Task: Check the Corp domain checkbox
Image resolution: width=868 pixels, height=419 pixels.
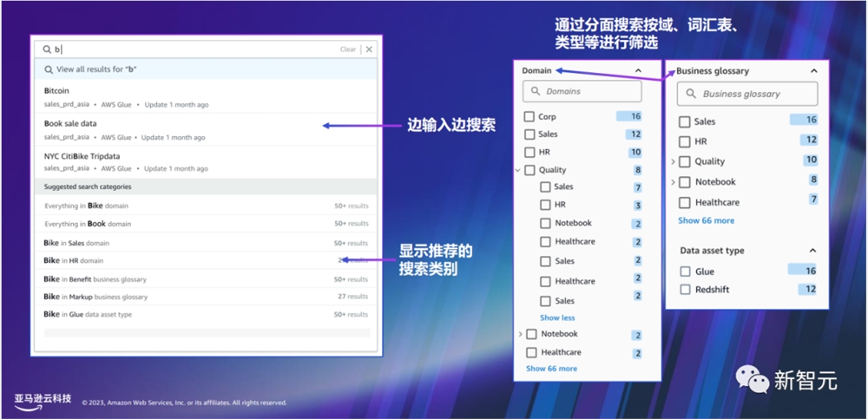Action: coord(529,116)
